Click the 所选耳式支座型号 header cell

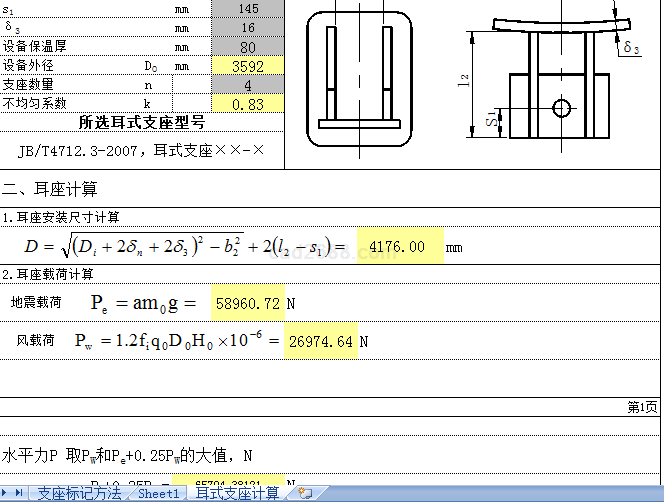(x=142, y=122)
